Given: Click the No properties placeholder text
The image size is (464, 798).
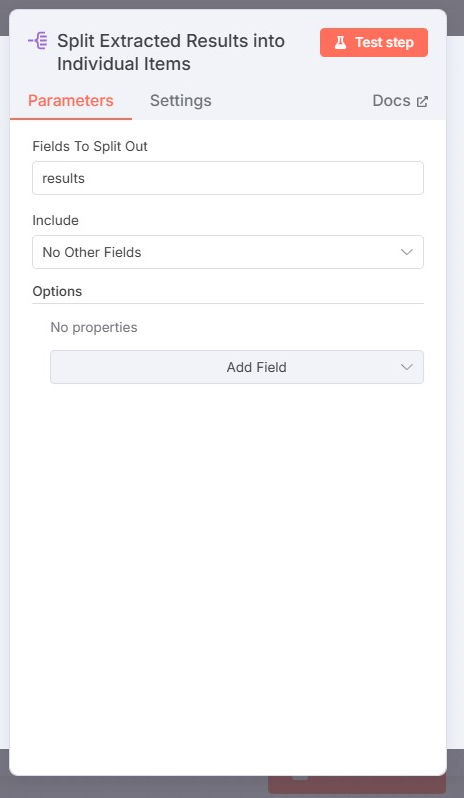Looking at the screenshot, I should 94,327.
